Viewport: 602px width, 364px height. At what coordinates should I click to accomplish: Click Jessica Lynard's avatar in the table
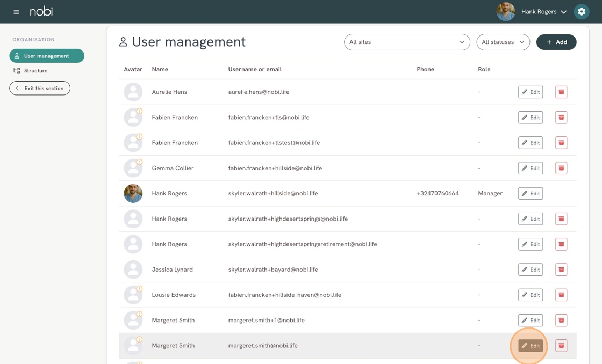tap(133, 270)
